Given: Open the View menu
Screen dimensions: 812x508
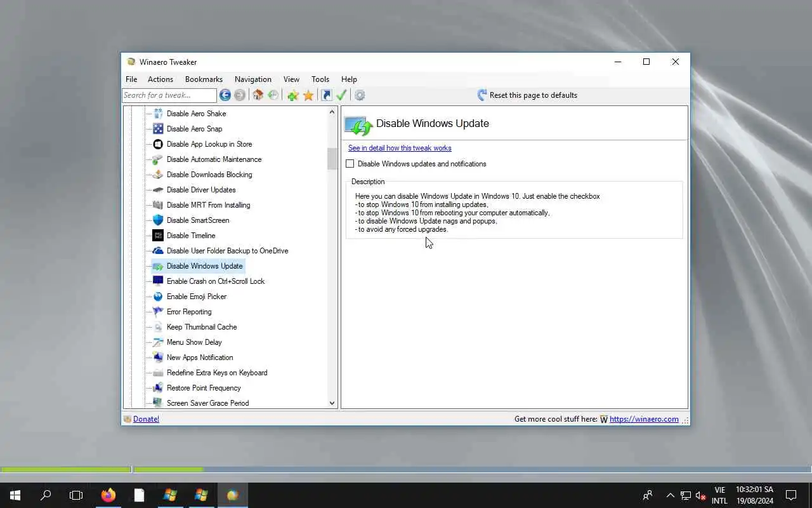Looking at the screenshot, I should pos(291,79).
